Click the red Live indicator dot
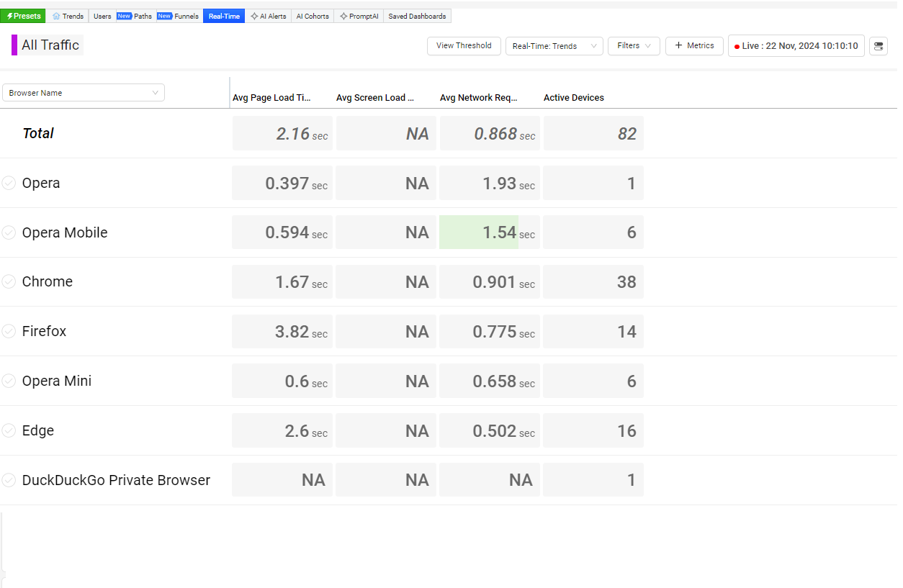Viewport: 903px width, 588px height. (737, 47)
